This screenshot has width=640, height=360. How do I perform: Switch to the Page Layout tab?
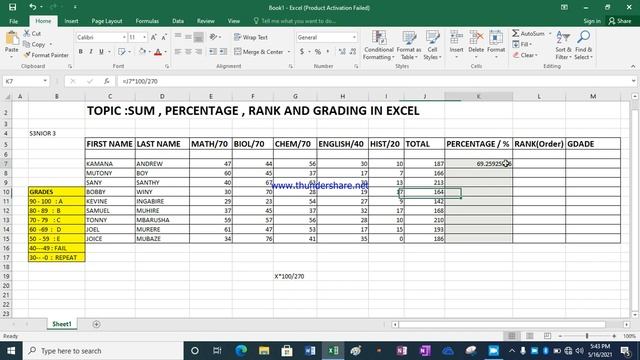click(107, 21)
